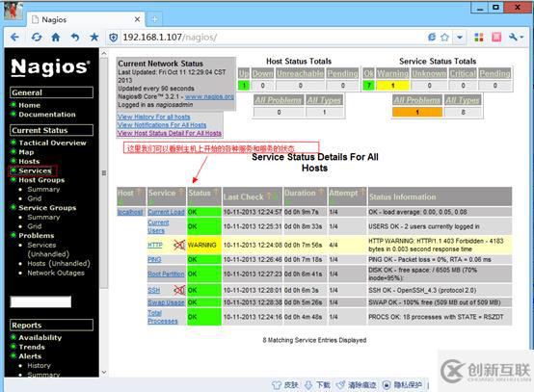Screen dimensions: 534x392
Task: Open Current Users service
Action: tap(158, 226)
